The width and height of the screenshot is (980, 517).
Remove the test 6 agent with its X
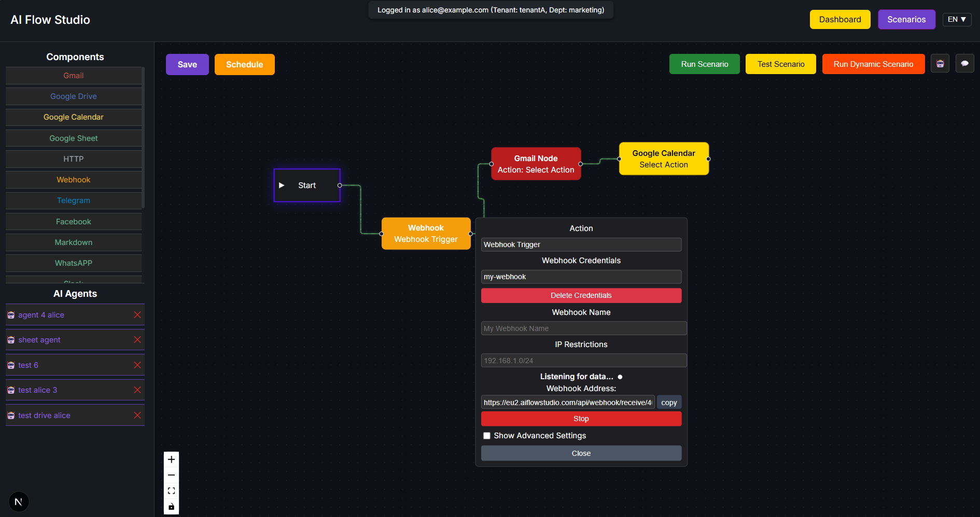point(137,365)
